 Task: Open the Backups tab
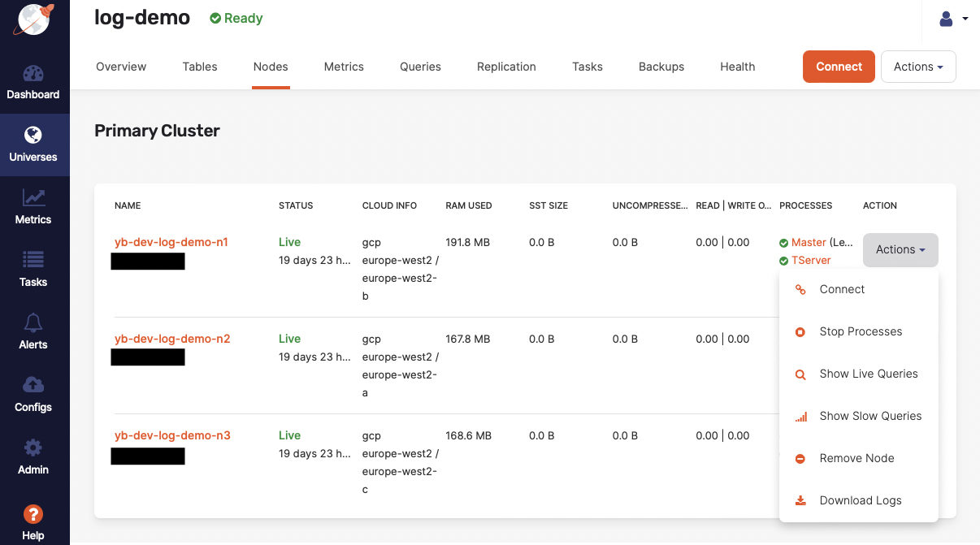tap(661, 67)
